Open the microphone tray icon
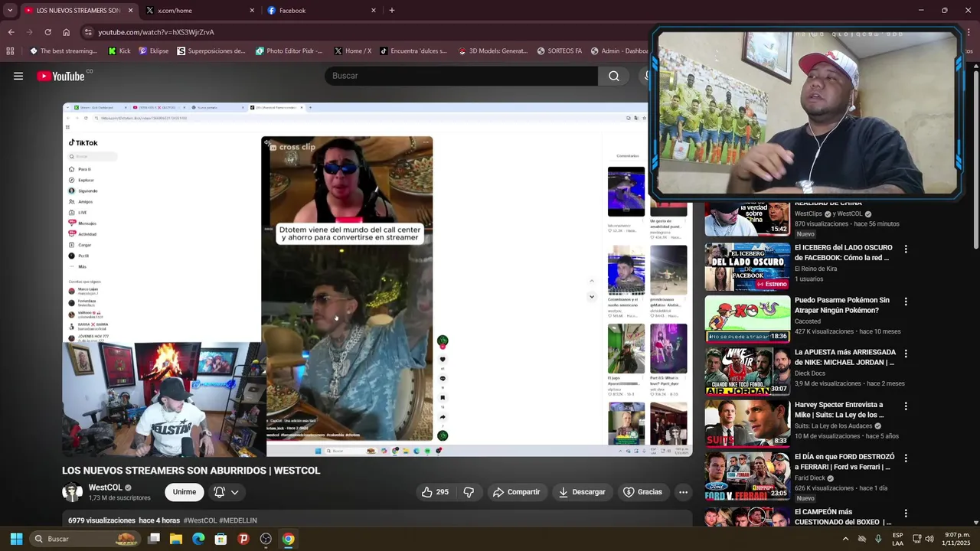980x551 pixels. tap(878, 539)
